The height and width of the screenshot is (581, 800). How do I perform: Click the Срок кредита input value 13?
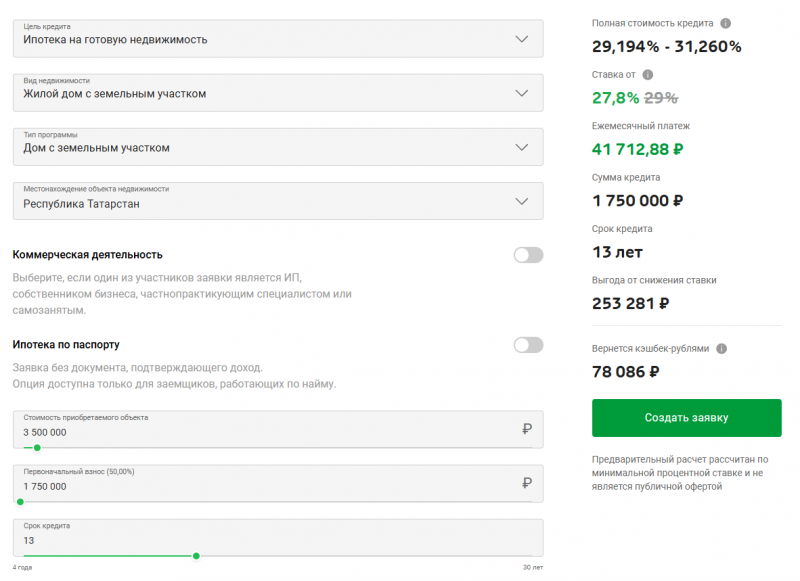(x=29, y=541)
